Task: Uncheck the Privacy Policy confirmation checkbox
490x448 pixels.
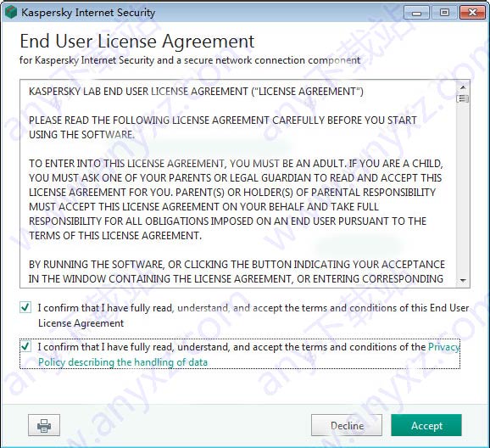Action: pos(25,347)
